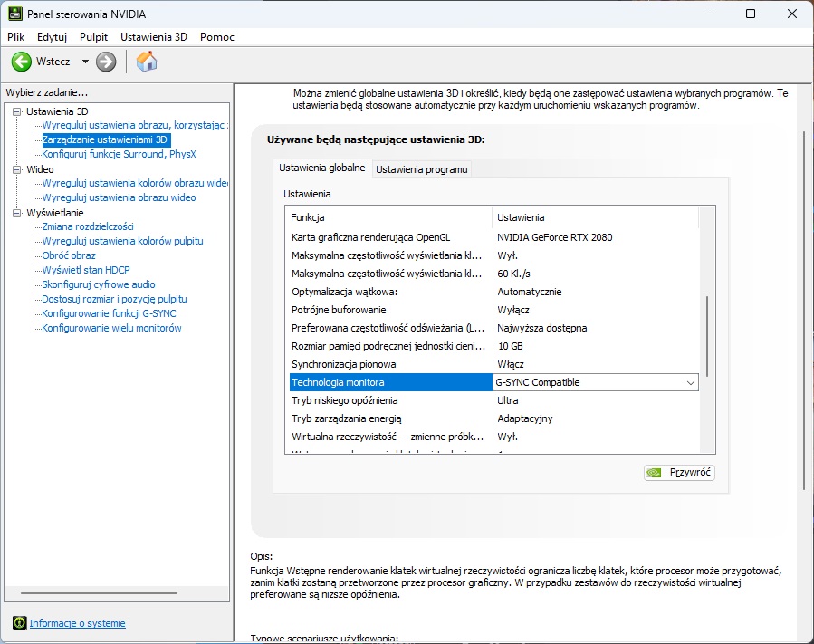
Task: Select the Optymalizacja wątkowa row
Action: tap(494, 292)
